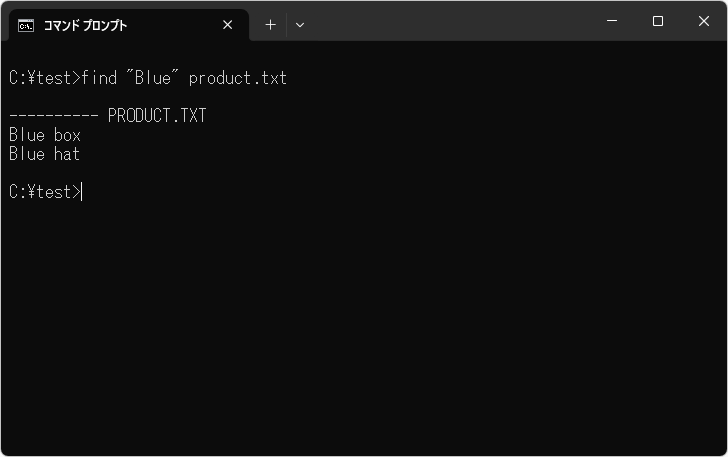Click the "Blue box" output line
Screen dimensions: 728x457
click(44, 135)
